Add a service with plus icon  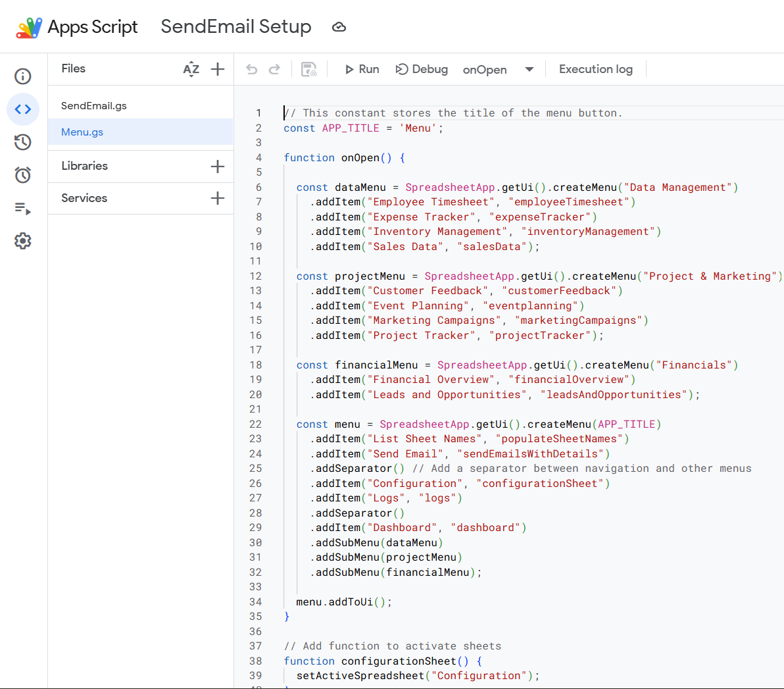[218, 198]
